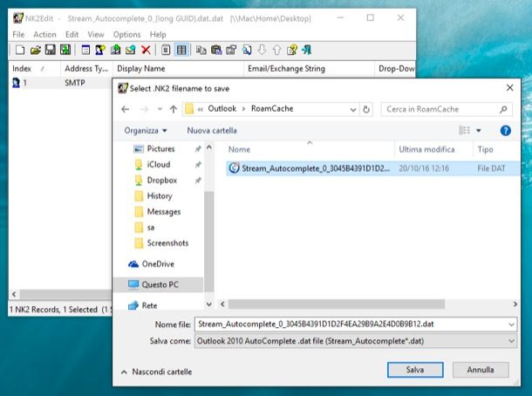The image size is (532, 396).
Task: Open the File menu in NK2Edit
Action: (x=18, y=35)
